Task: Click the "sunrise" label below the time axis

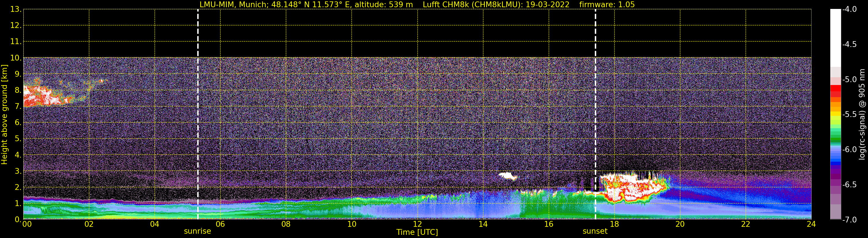Action: [197, 231]
